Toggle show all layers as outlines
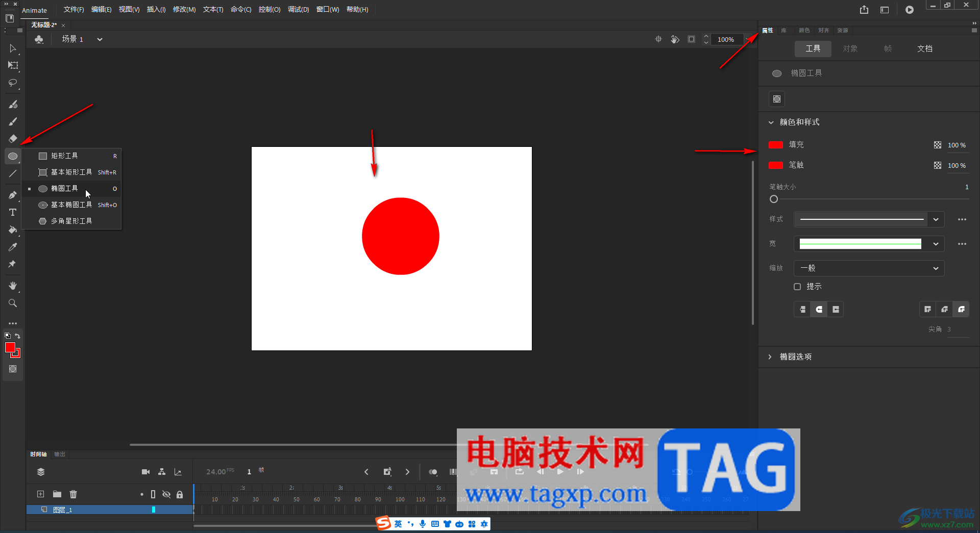Screen dimensions: 980x533 [153, 494]
